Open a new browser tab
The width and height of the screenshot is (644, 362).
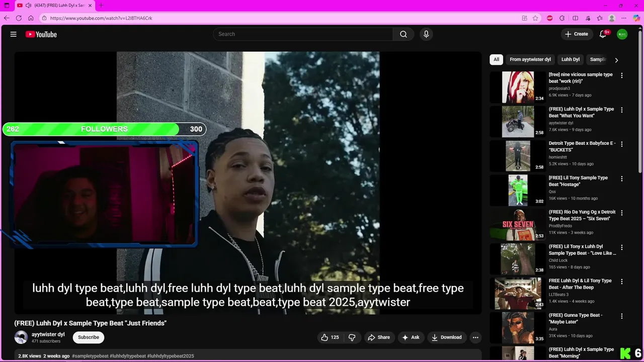click(101, 6)
